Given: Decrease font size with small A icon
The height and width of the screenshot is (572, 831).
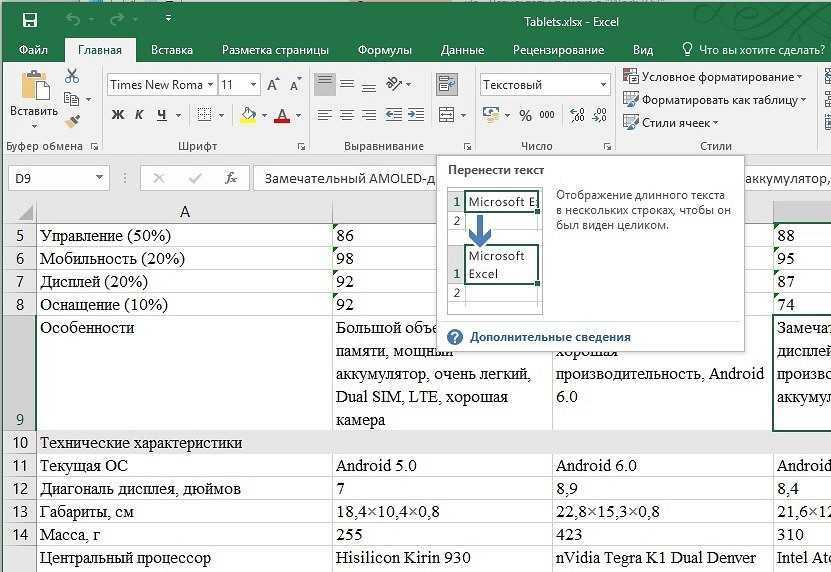Looking at the screenshot, I should tap(295, 84).
